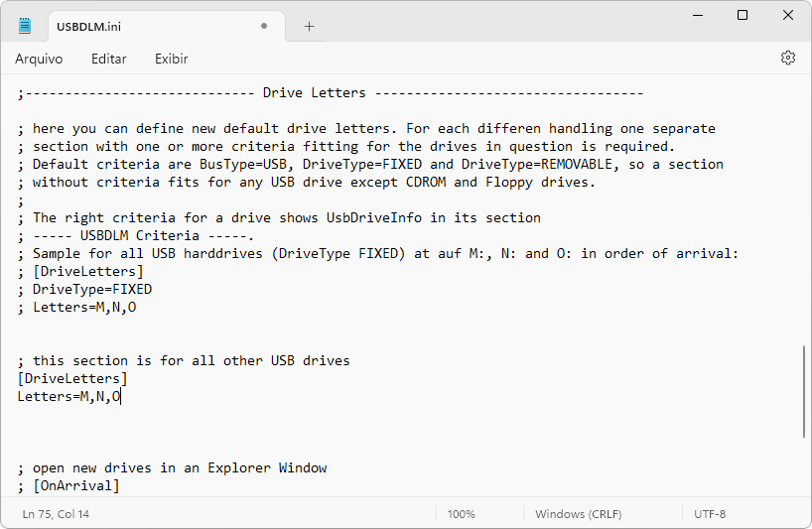
Task: Click the vertical scrollbar thumb
Action: click(804, 392)
